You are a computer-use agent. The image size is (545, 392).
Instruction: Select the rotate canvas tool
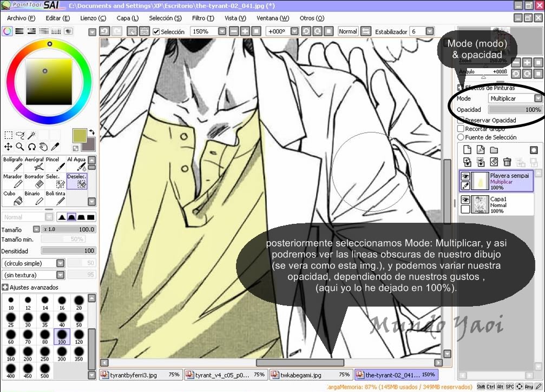(x=31, y=147)
